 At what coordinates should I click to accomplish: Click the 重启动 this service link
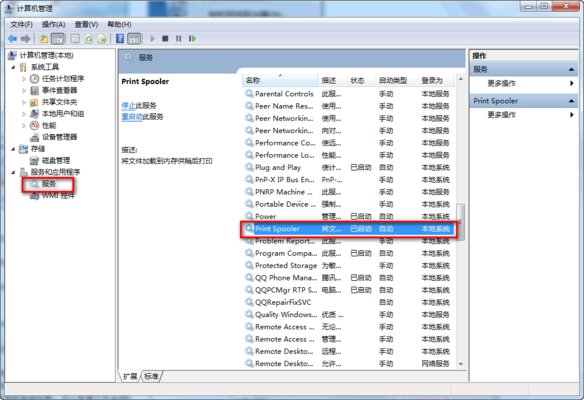(x=132, y=117)
